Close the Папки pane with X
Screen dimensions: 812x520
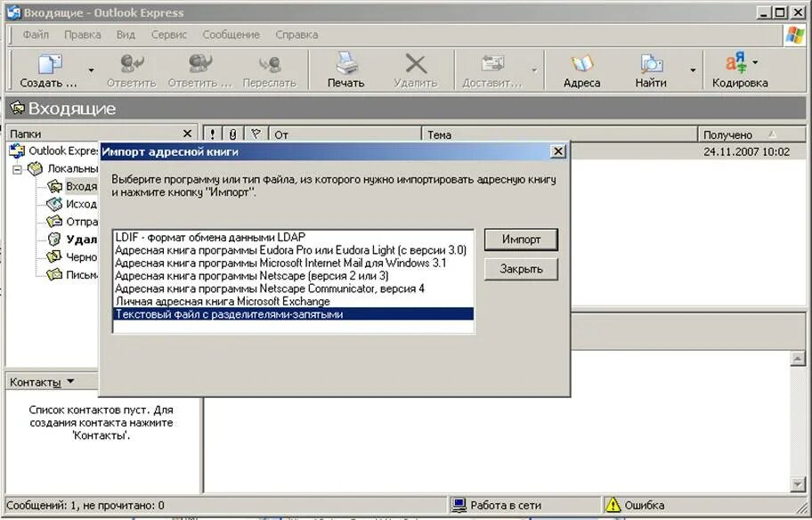[x=188, y=134]
